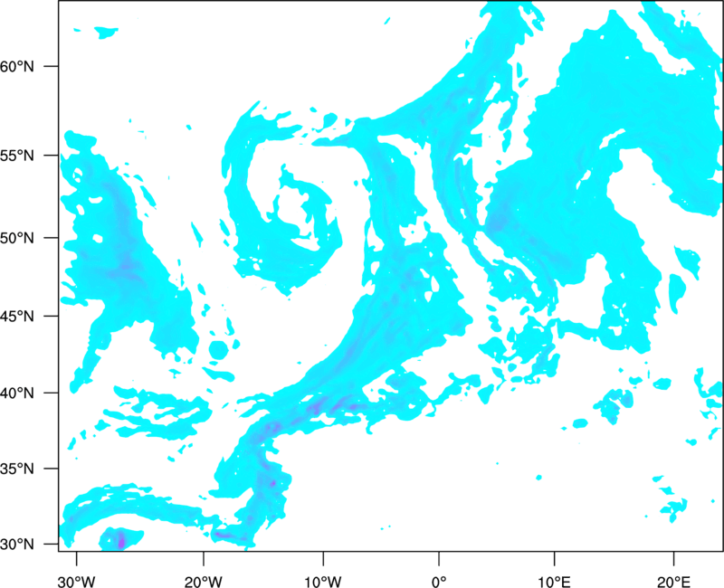
Task: Click the 45°N latitude label
Action: point(17,316)
